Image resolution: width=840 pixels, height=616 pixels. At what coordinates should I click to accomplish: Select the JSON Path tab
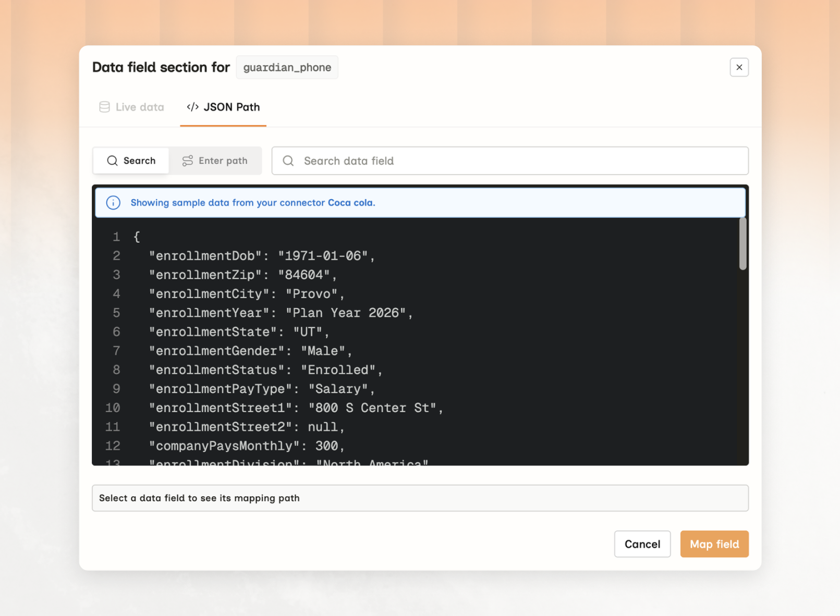pos(223,107)
